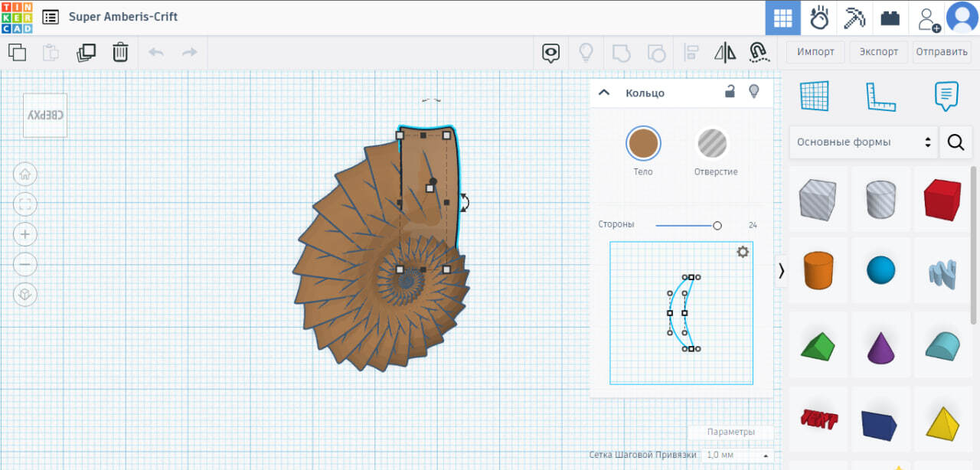
Task: Switch to the Blocks view tab
Action: 854,18
